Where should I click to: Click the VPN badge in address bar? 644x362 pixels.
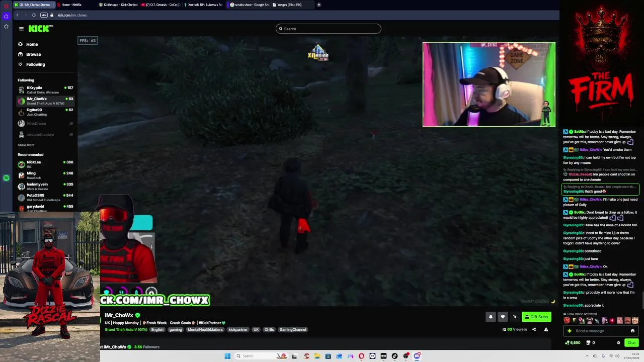44,15
